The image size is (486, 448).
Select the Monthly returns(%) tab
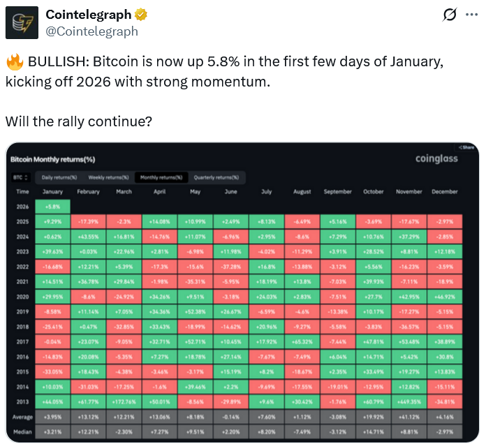click(x=161, y=177)
